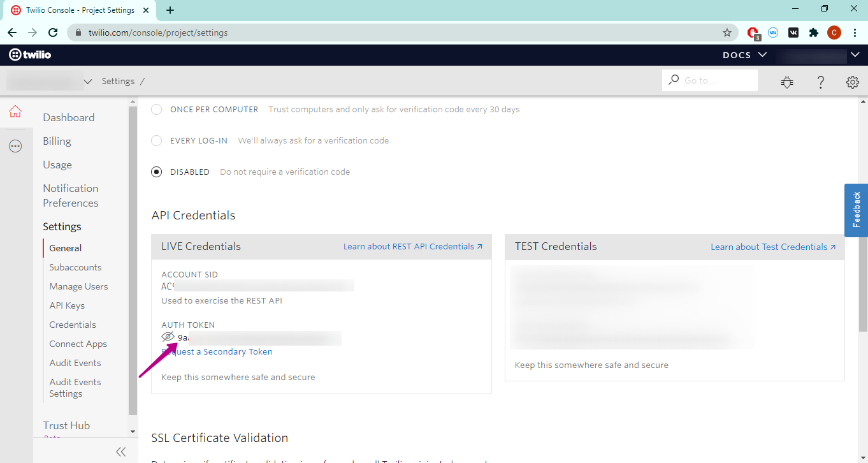The image size is (868, 463).
Task: Bookmark this page with star icon
Action: coord(727,33)
